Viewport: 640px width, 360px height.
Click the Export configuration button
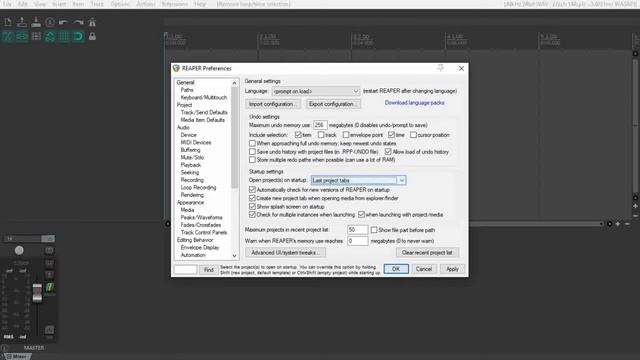333,104
